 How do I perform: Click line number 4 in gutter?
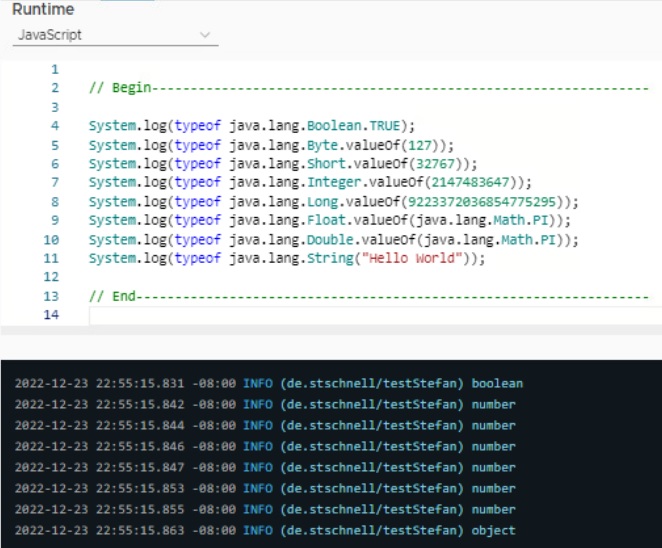click(55, 126)
